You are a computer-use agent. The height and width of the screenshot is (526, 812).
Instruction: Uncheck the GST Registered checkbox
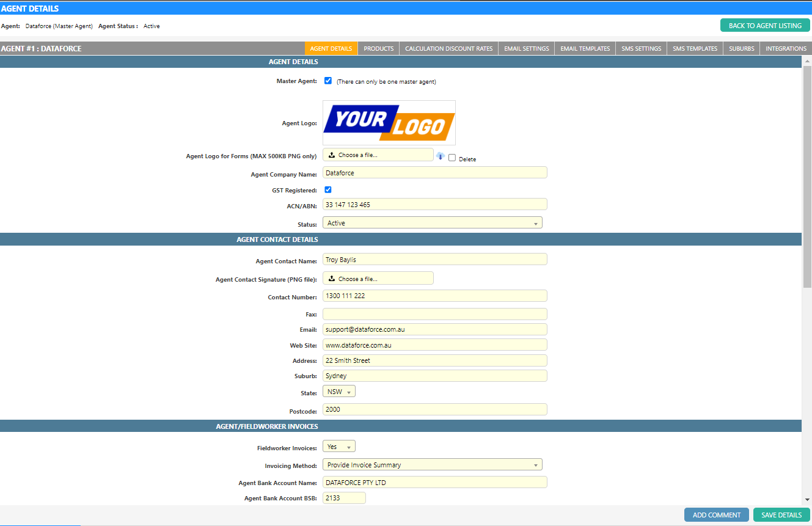pos(328,189)
